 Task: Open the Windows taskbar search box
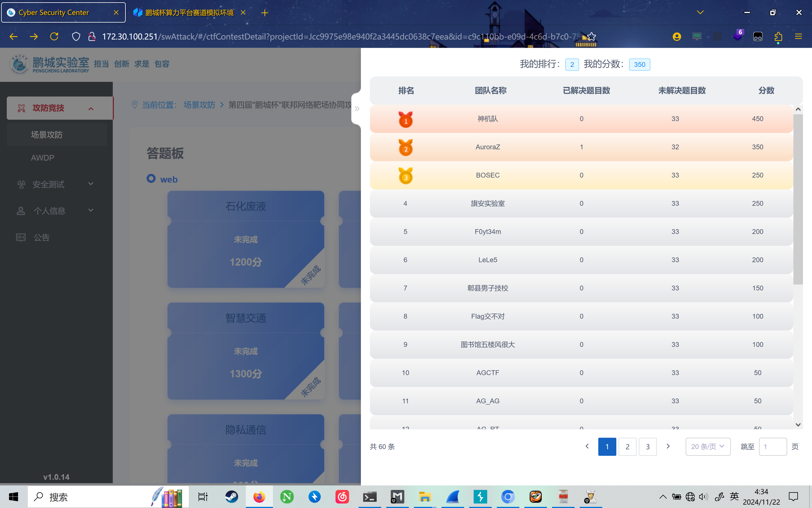coord(108,497)
